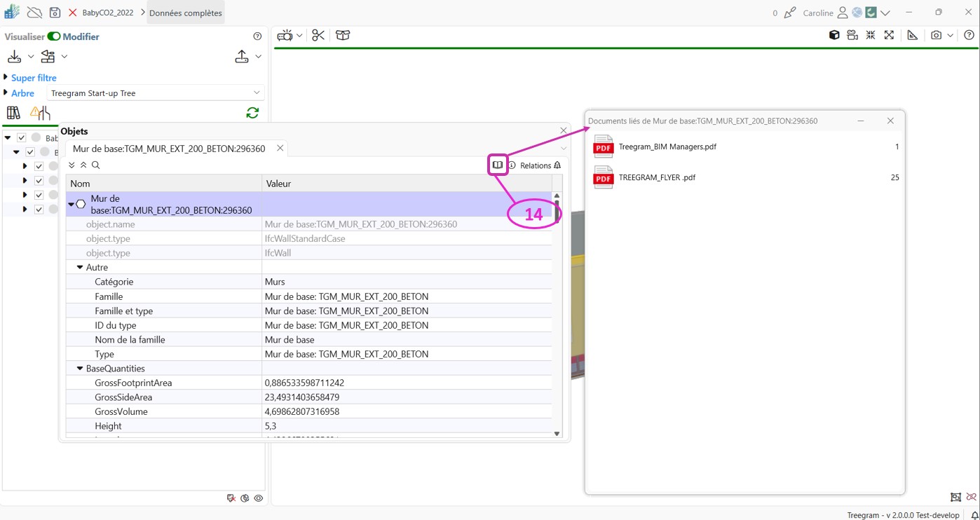Click the green refresh tree icon
The width and height of the screenshot is (980, 520).
pos(252,113)
